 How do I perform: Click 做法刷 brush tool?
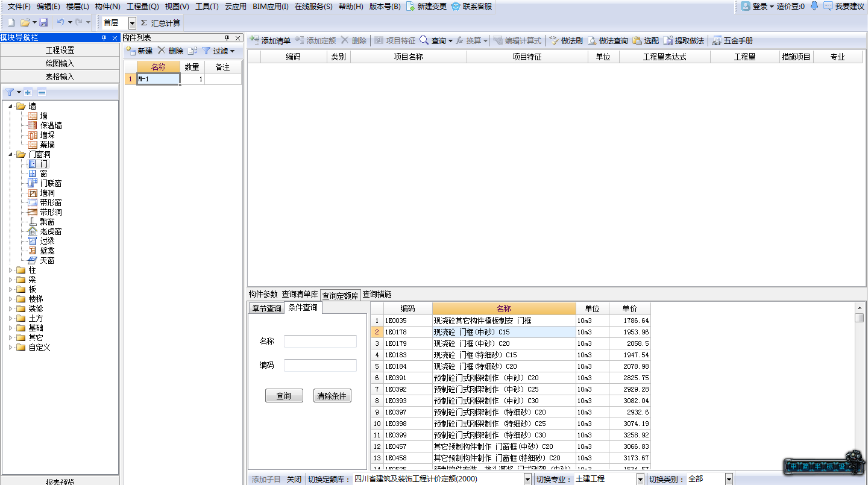(x=566, y=41)
